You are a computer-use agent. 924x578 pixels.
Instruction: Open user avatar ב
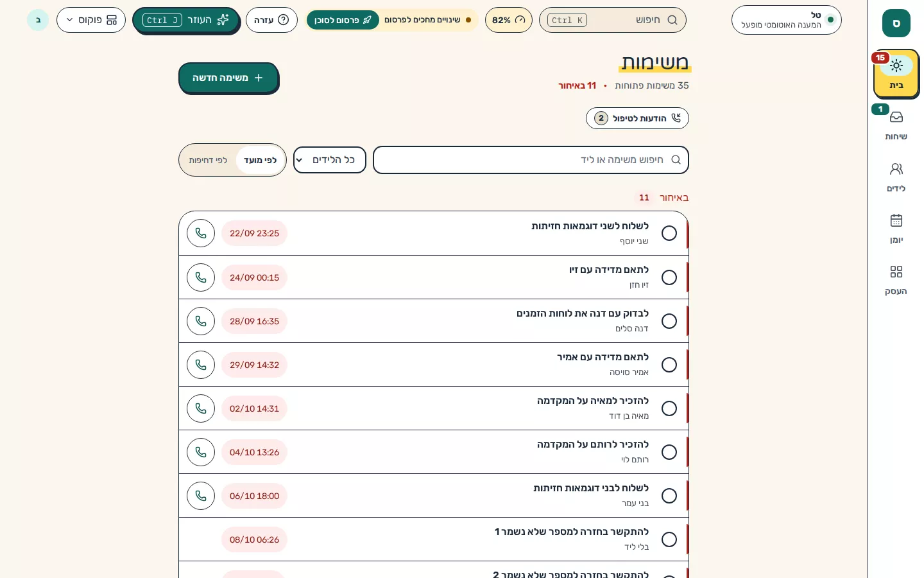[x=38, y=20]
